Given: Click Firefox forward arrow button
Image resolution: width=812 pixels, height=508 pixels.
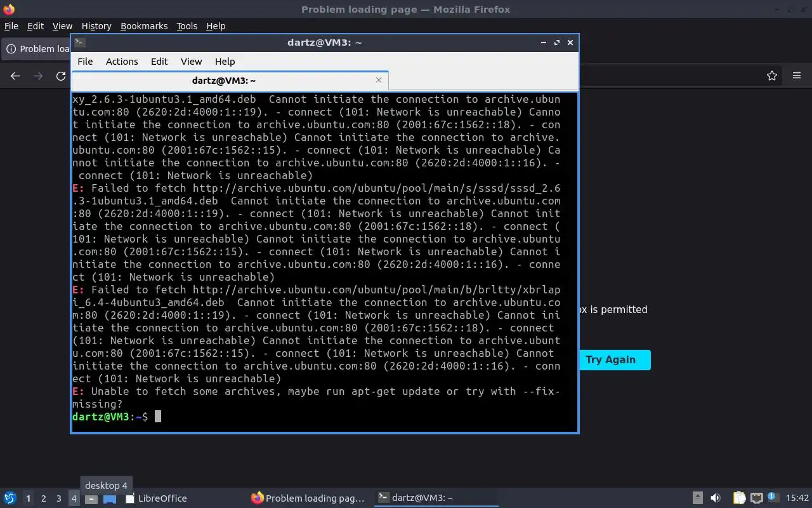Looking at the screenshot, I should pyautogui.click(x=38, y=76).
